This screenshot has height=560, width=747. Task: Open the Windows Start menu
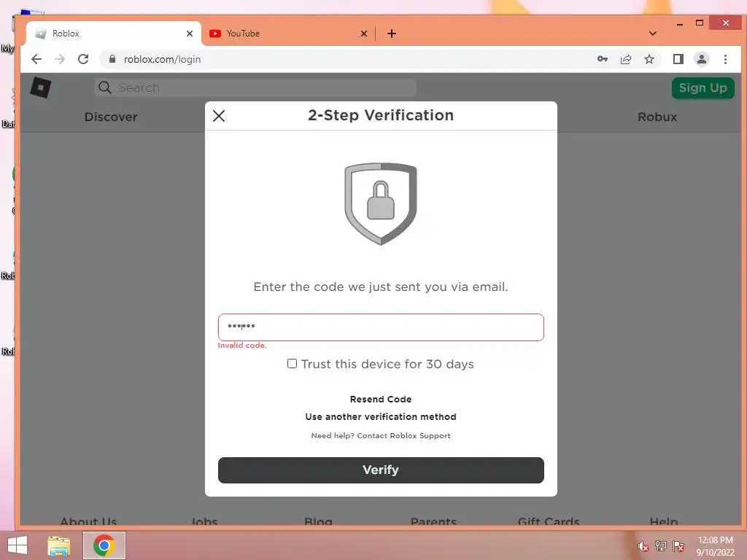pyautogui.click(x=18, y=545)
